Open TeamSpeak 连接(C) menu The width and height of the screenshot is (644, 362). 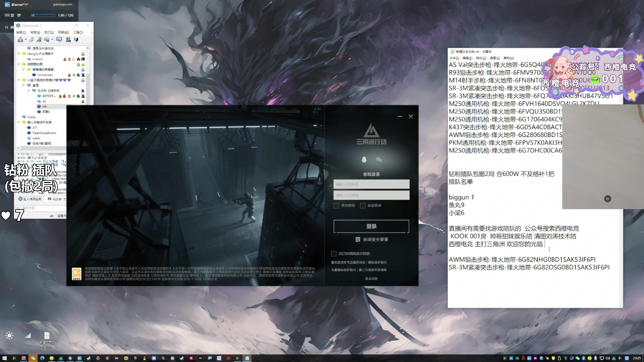21,32
